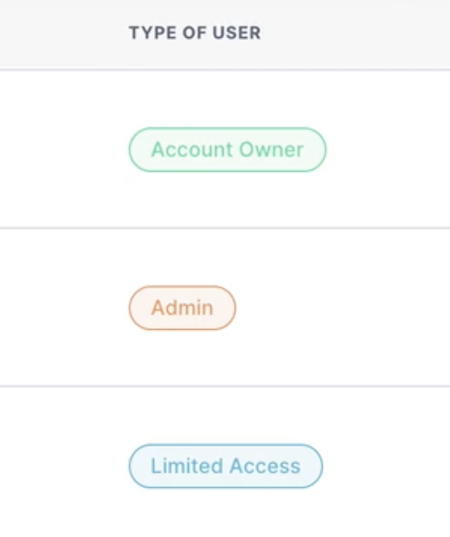Viewport: 450px width, 537px height.
Task: Select the table row containing Limited Access
Action: (x=225, y=462)
